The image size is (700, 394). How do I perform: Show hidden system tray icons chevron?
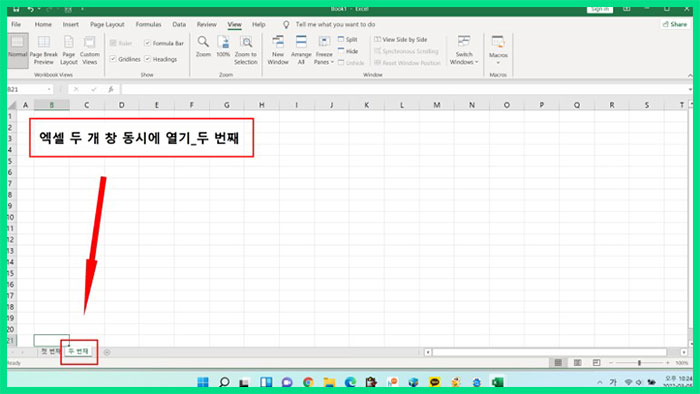coord(600,382)
